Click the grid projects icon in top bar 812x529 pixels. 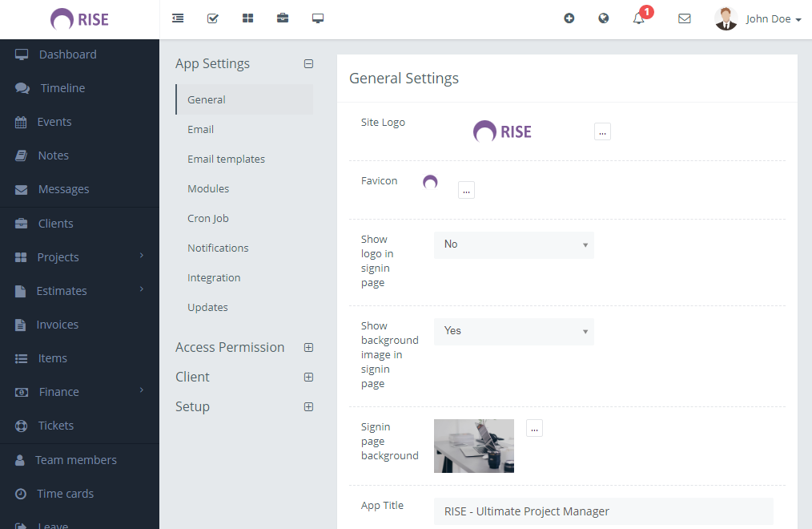(248, 18)
